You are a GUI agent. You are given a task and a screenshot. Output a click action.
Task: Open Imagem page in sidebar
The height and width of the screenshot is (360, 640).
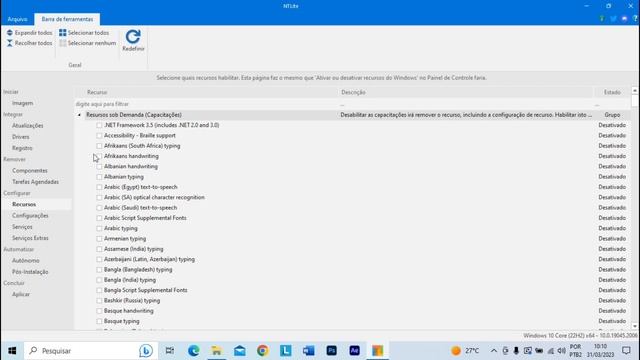[x=22, y=103]
